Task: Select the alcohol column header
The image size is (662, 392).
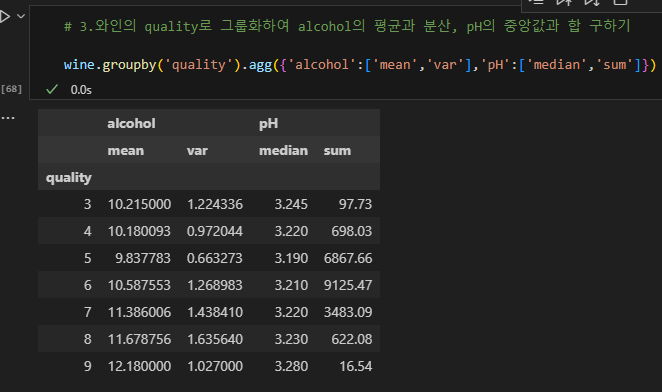Action: point(131,123)
